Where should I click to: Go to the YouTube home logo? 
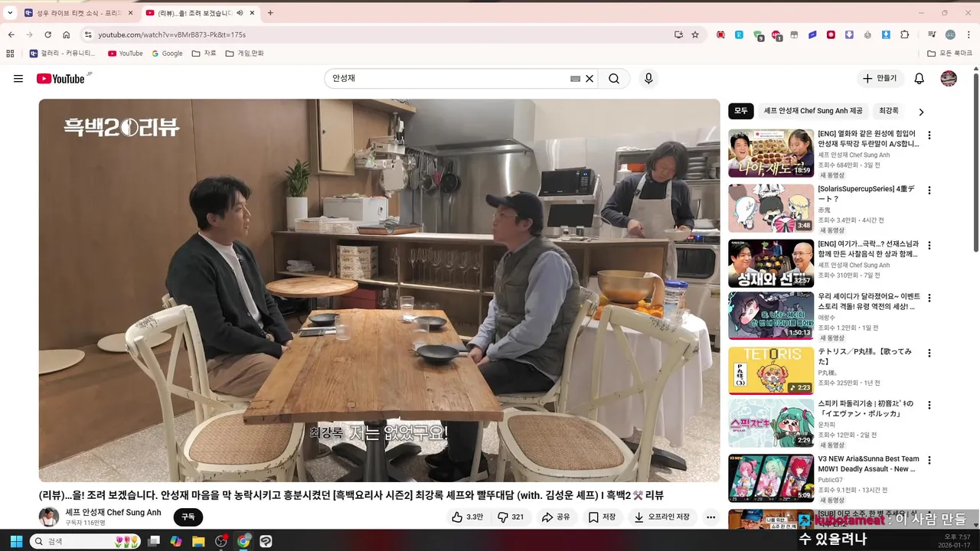(x=60, y=79)
